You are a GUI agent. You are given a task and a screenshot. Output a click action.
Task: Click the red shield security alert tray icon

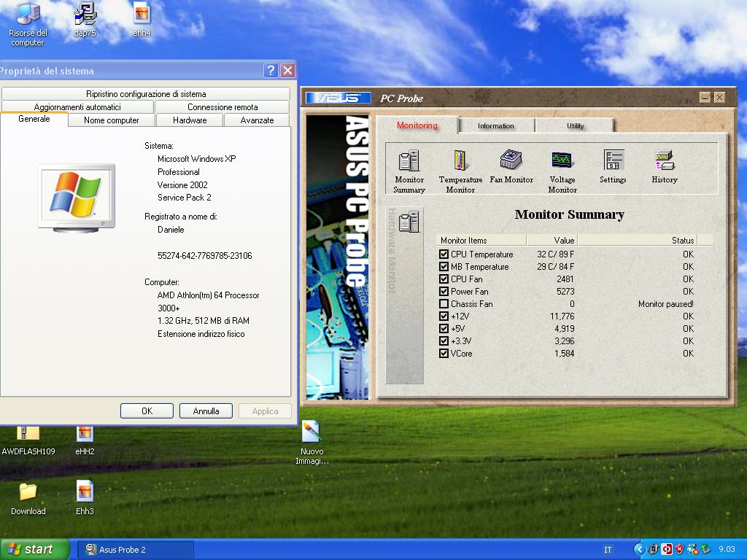(x=679, y=549)
